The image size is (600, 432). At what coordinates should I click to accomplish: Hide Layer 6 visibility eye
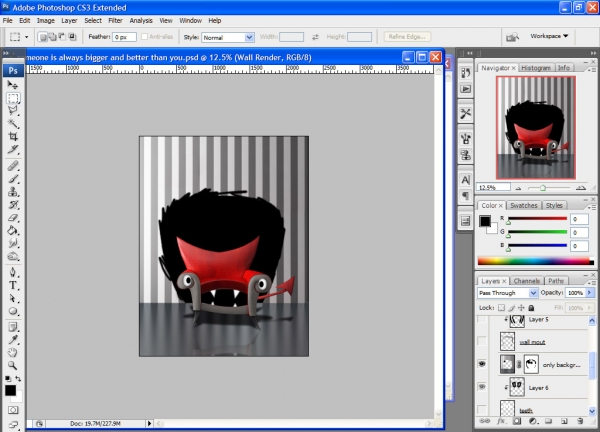(x=482, y=387)
